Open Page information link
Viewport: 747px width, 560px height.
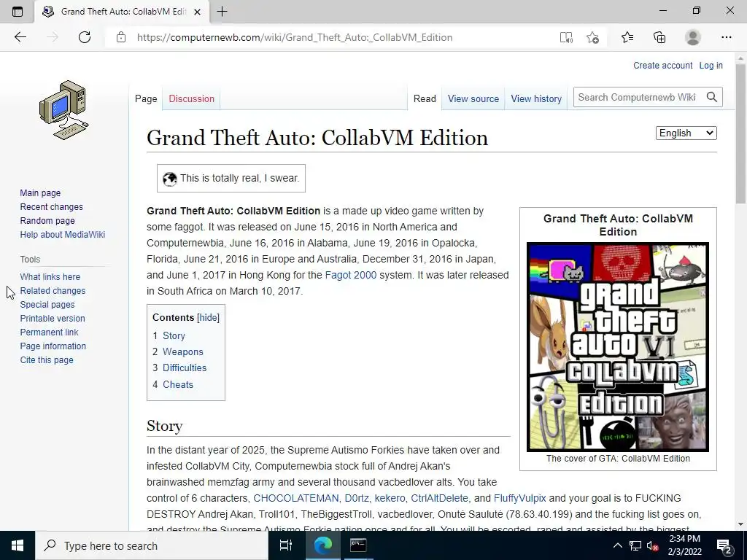53,346
